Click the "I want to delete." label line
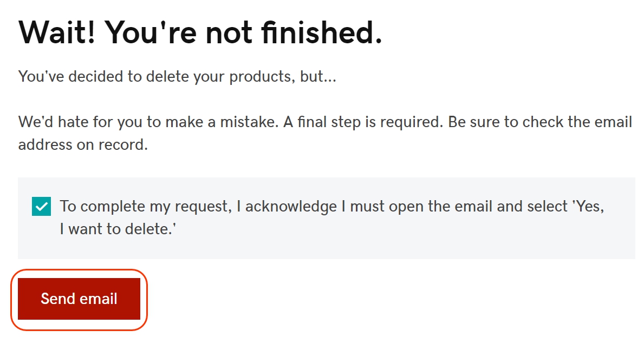 (119, 230)
